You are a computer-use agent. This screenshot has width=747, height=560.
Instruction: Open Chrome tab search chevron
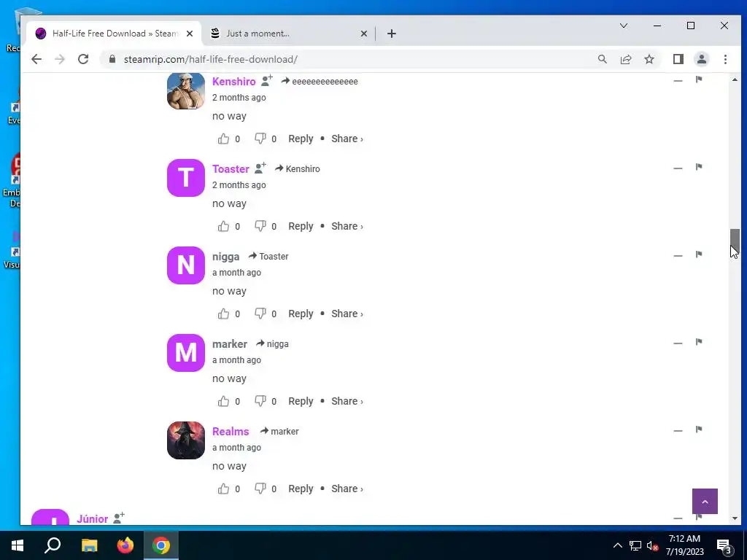tap(624, 26)
